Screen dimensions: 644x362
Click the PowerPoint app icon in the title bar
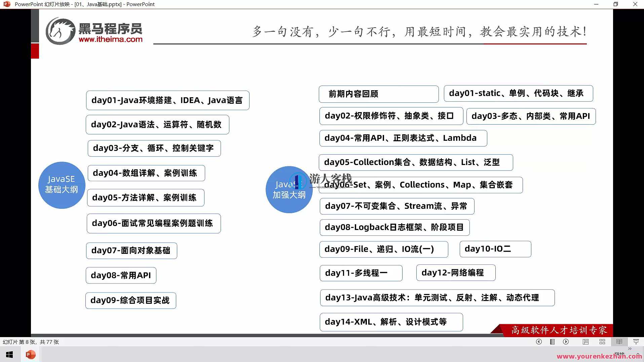coord(6,4)
